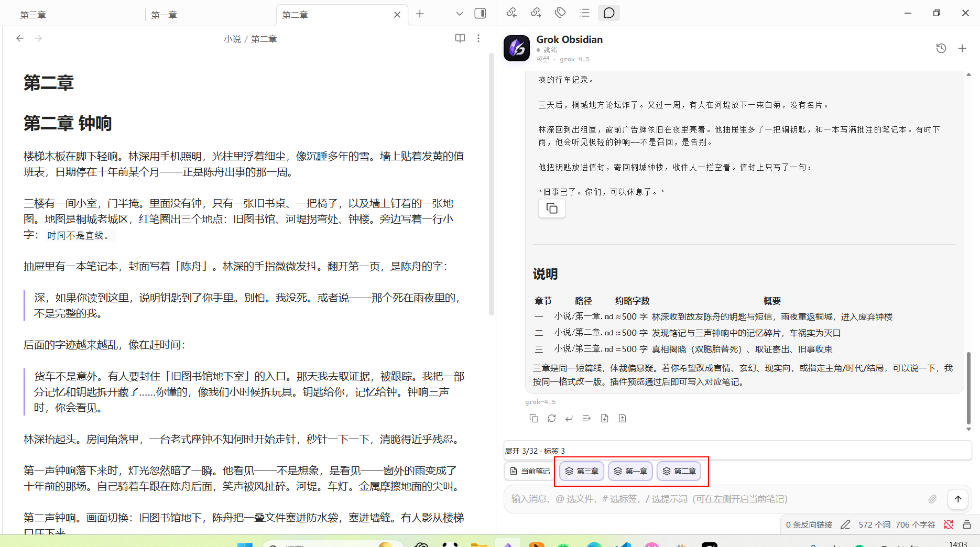Image resolution: width=980 pixels, height=547 pixels.
Task: Open the 小说 folder breadcrumb
Action: point(232,39)
